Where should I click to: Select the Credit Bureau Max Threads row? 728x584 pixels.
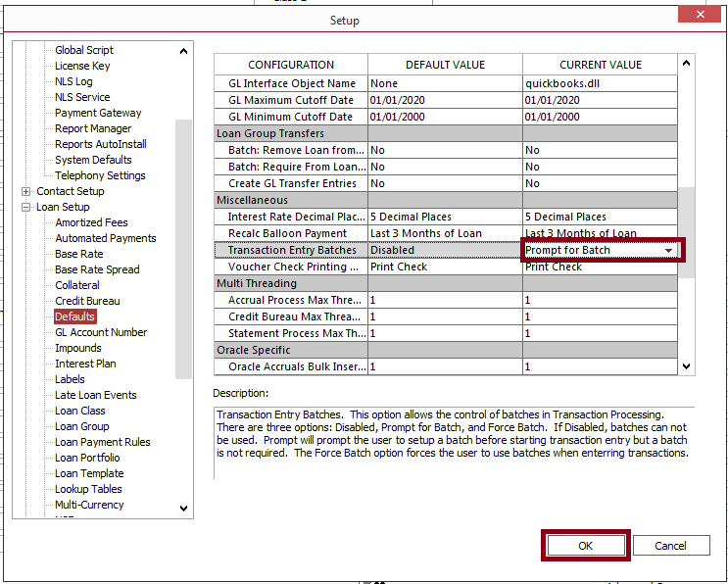[446, 317]
